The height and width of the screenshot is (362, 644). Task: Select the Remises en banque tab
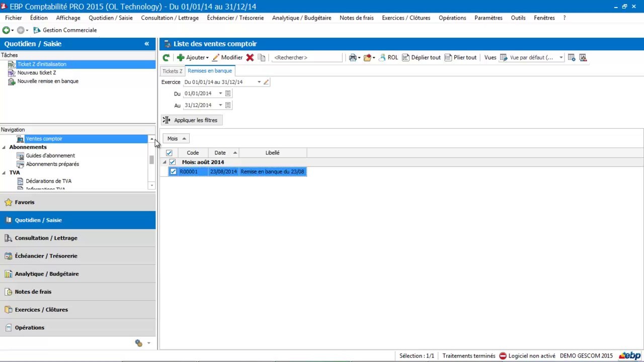point(210,71)
